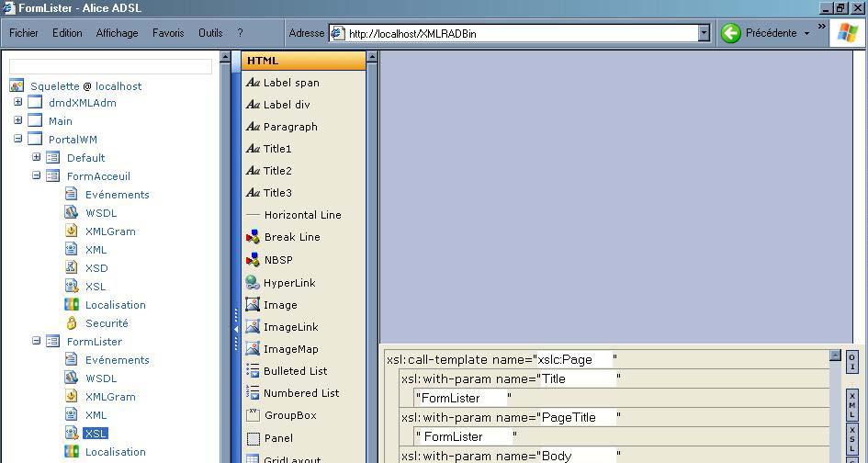Expand the Default form node
The height and width of the screenshot is (463, 868).
tap(37, 158)
